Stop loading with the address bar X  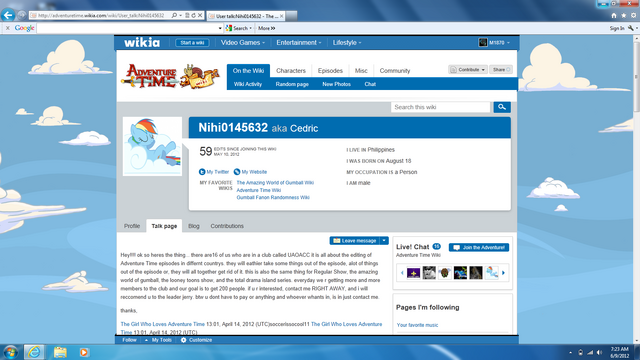pyautogui.click(x=200, y=16)
